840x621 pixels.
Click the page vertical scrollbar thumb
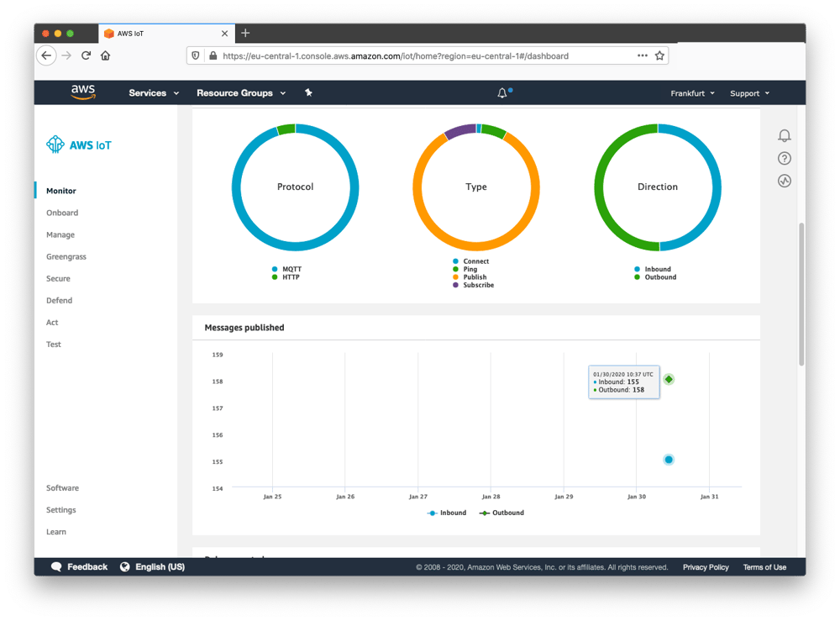pos(801,293)
